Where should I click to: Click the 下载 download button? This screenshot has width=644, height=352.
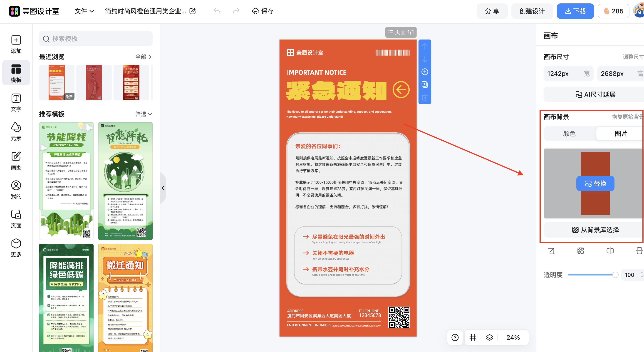click(x=575, y=11)
